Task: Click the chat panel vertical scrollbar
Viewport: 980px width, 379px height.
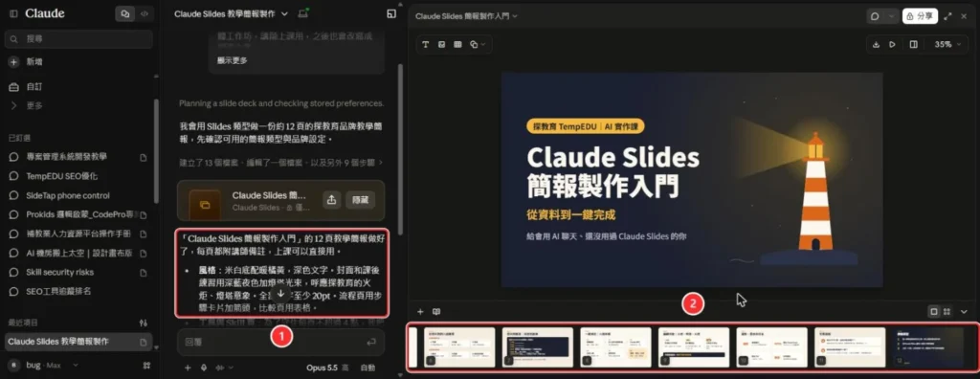Action: (x=401, y=150)
